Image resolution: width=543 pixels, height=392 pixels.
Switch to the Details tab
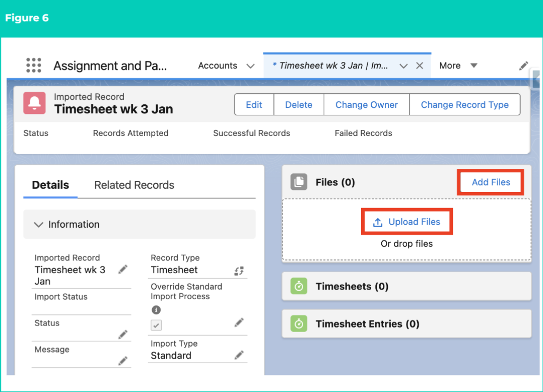(50, 185)
